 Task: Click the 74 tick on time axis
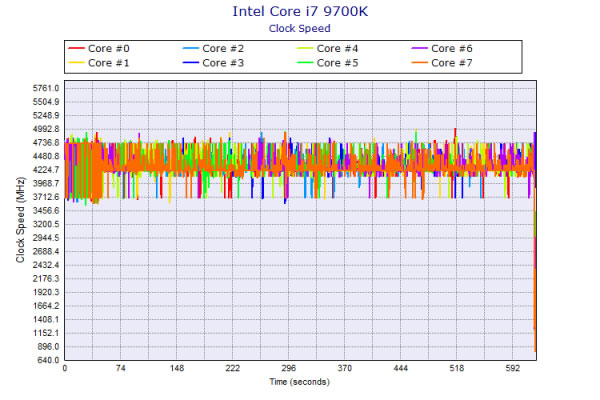(x=121, y=368)
